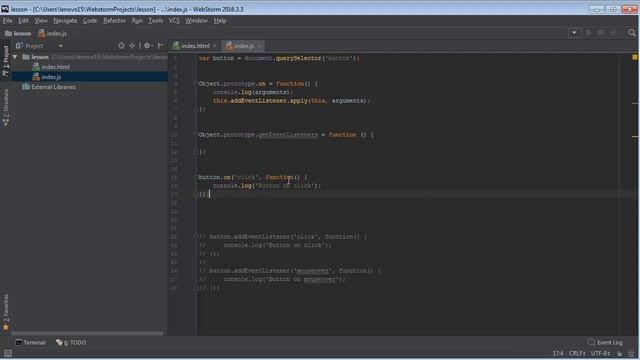Click the Debug bug icon
Viewport: 640px width, 360px height.
pos(601,33)
